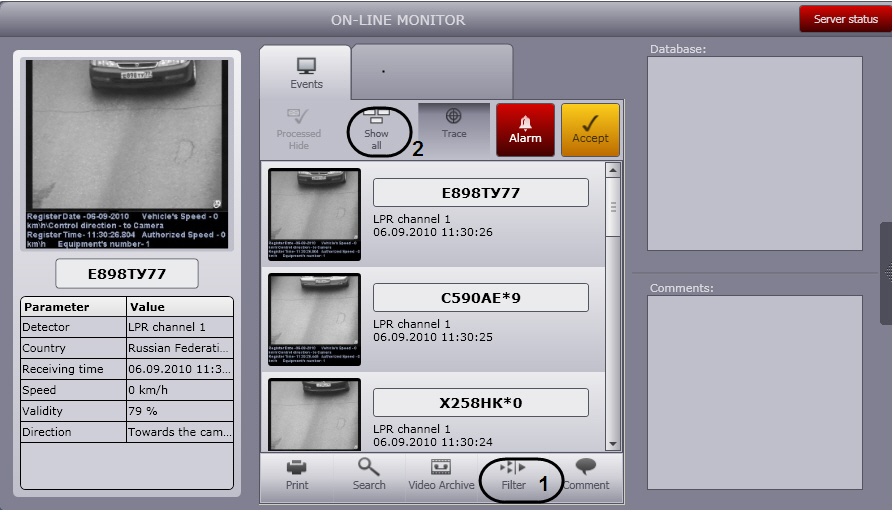894x512 pixels.
Task: Click the Processed Hide button
Action: (x=298, y=130)
